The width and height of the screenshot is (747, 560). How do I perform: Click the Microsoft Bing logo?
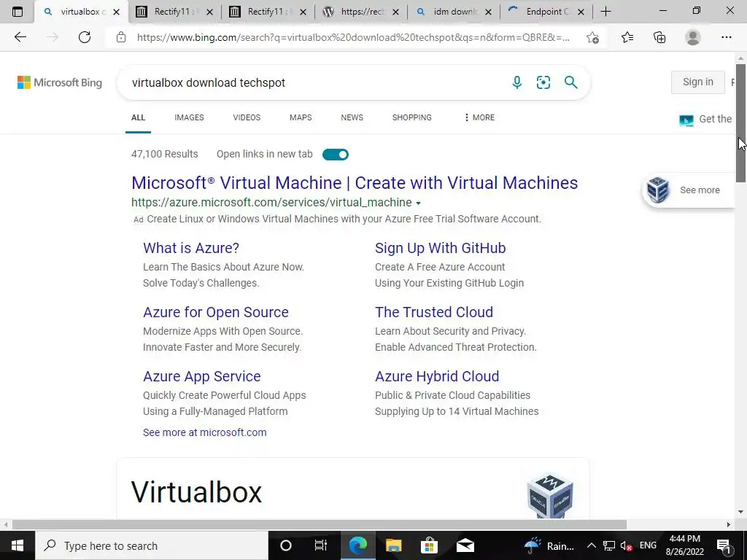click(60, 82)
